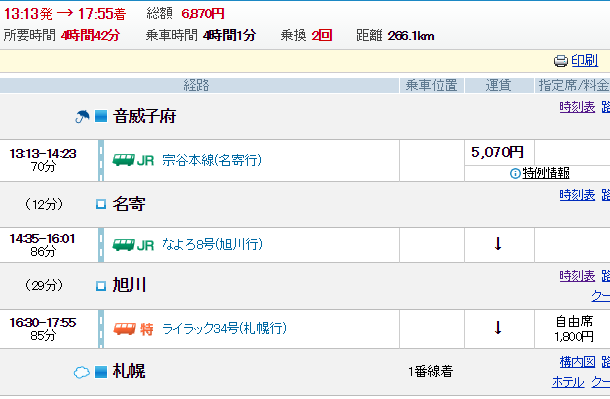Click the 13:13-14:23 time cell
This screenshot has height=399, width=610.
coord(43,160)
